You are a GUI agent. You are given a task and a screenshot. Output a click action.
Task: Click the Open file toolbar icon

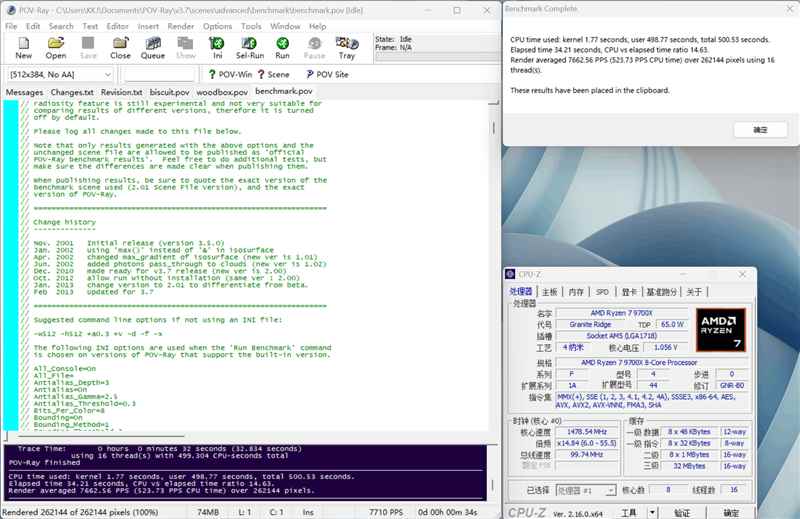[56, 47]
